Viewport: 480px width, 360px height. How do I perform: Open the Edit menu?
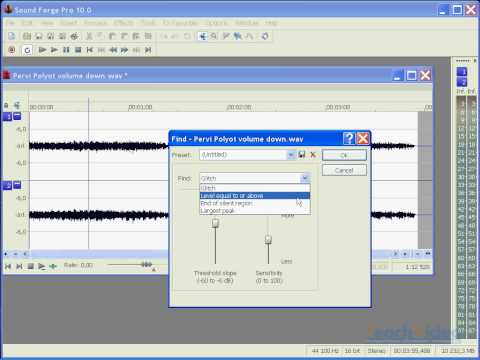click(x=27, y=23)
